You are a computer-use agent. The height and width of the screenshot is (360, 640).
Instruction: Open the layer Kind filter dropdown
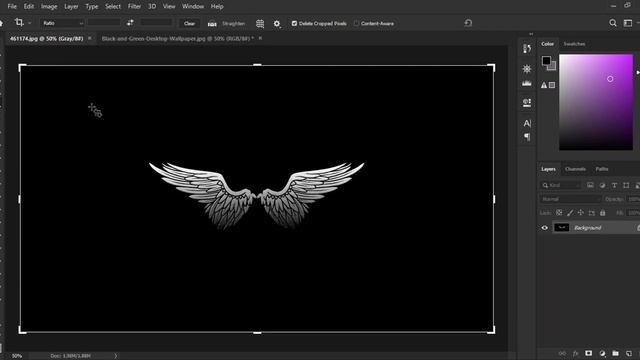(560, 185)
